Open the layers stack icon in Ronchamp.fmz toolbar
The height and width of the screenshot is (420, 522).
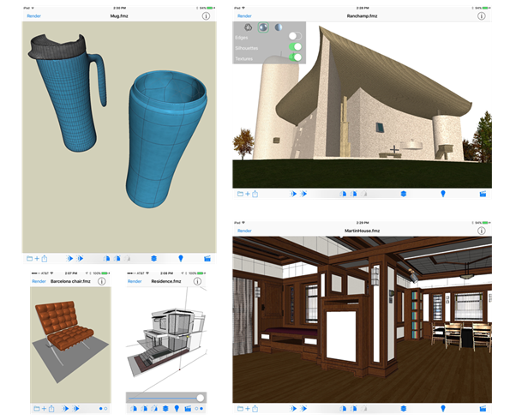[x=404, y=194]
